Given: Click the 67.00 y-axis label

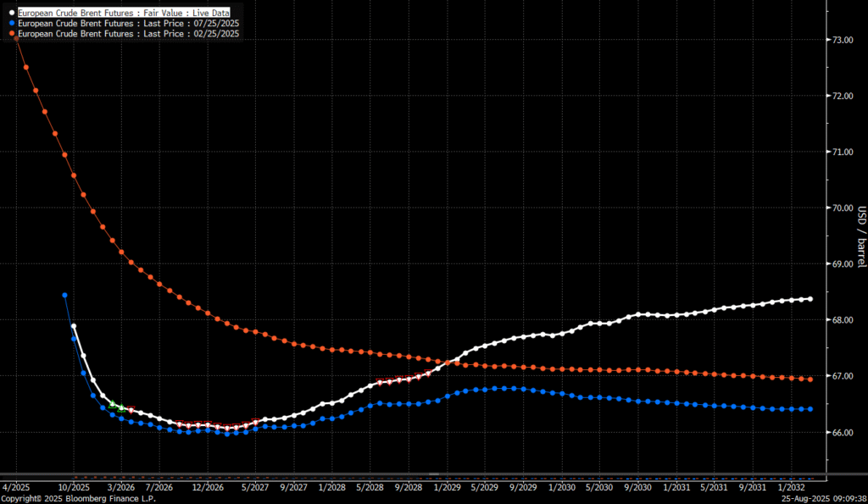Looking at the screenshot, I should (x=843, y=376).
